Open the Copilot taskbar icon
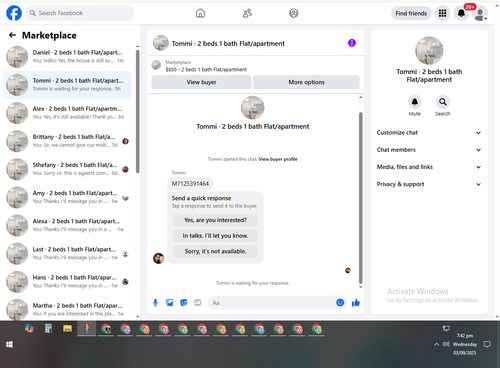500x368 pixels. [29, 329]
